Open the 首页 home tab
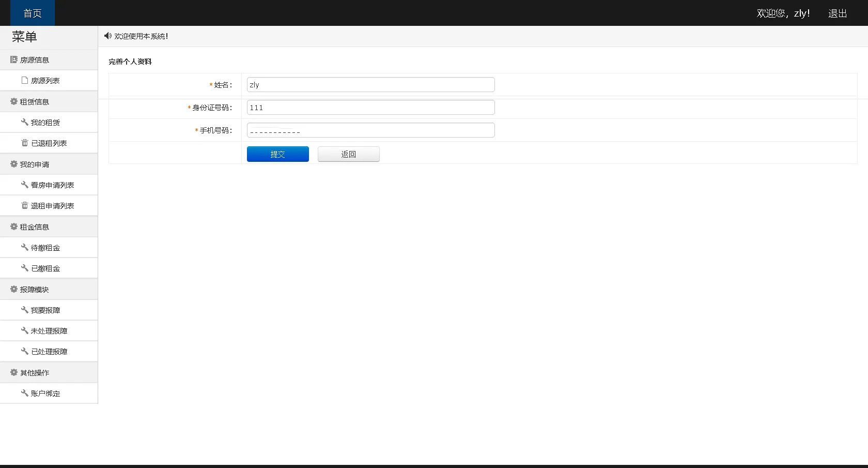 coord(33,13)
